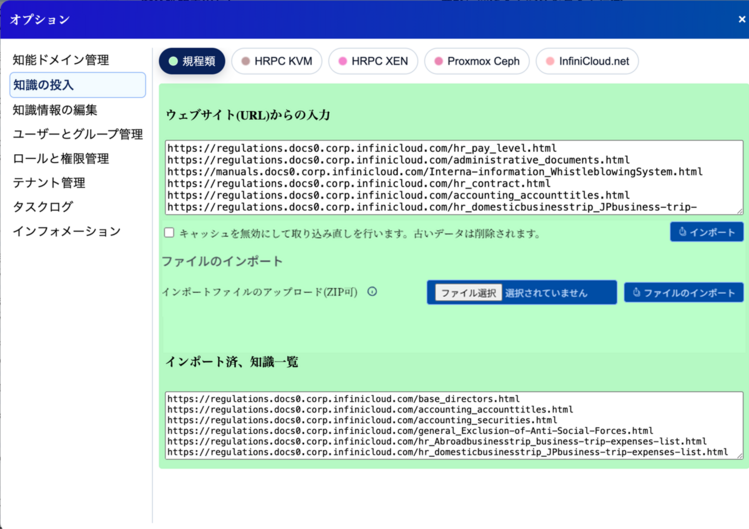Click ファイル選択 to choose a file
The width and height of the screenshot is (749, 529).
(469, 293)
